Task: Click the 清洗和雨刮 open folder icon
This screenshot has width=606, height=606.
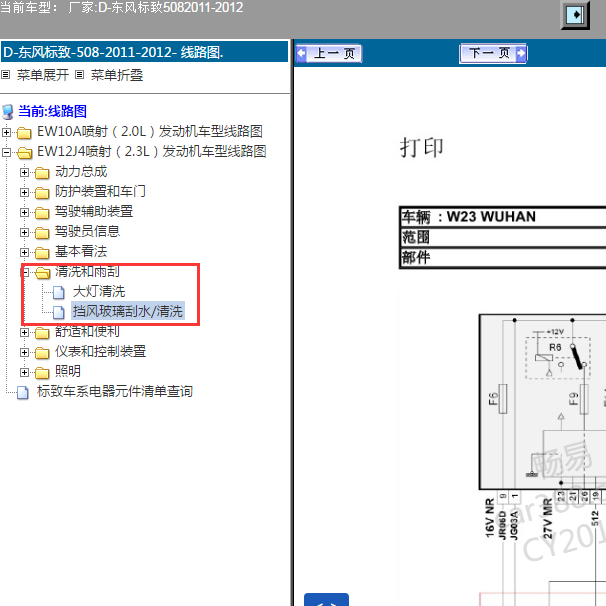Action: [43, 272]
